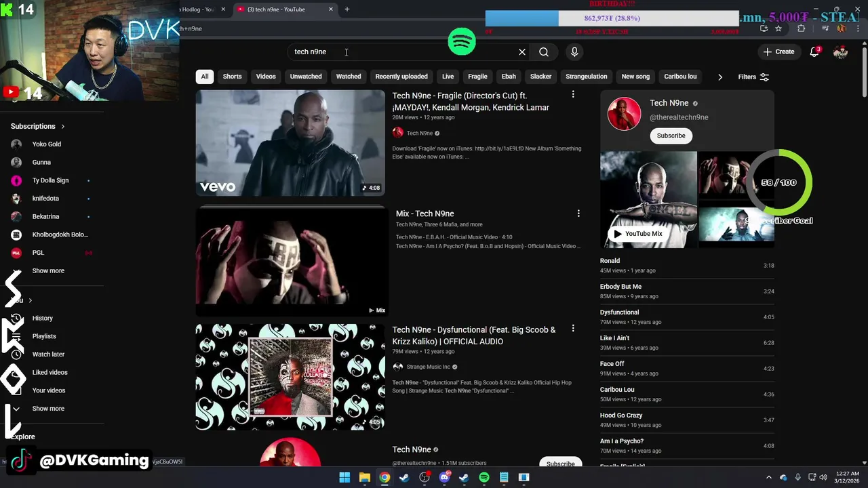Open options menu for Mix - Tech N9ne

(x=578, y=213)
